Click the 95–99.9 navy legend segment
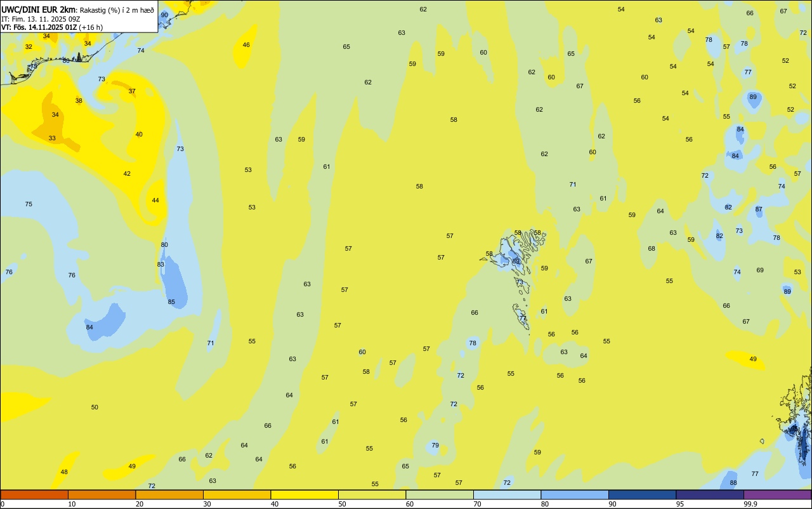 (710, 494)
